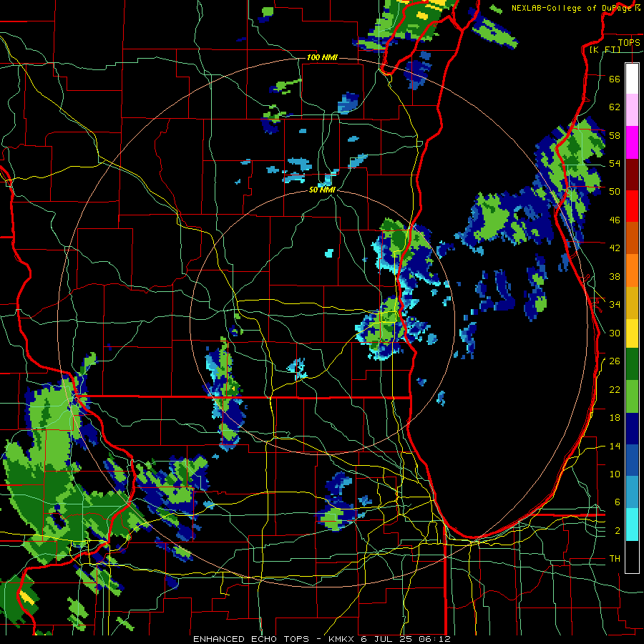The image size is (644, 644).
Task: Select the dark green legend swatch
Action: [x=632, y=364]
